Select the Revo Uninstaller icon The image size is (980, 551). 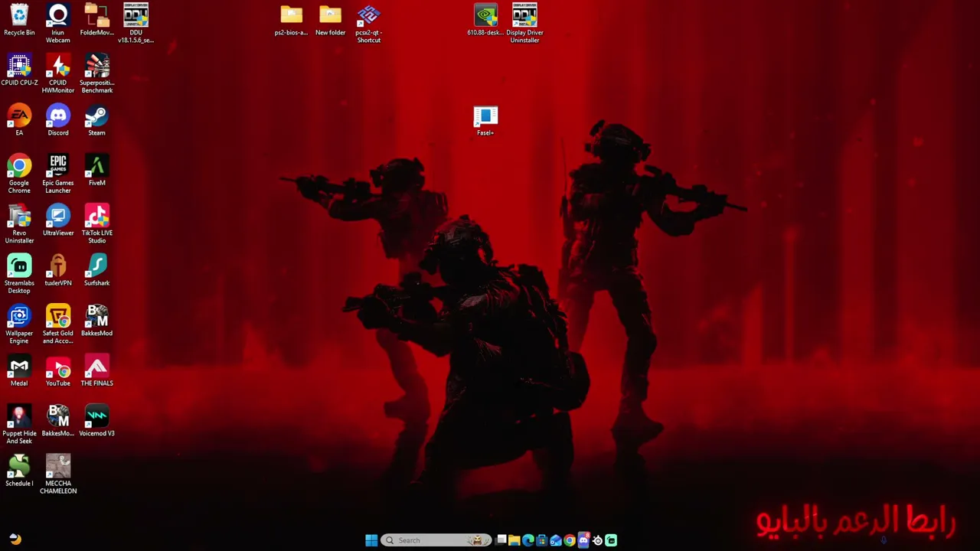click(19, 224)
